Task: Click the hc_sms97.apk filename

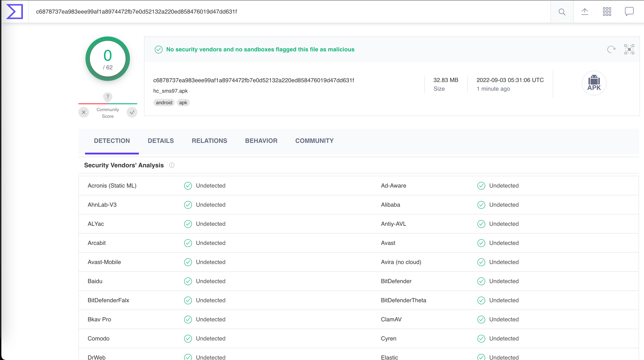Action: (x=170, y=91)
